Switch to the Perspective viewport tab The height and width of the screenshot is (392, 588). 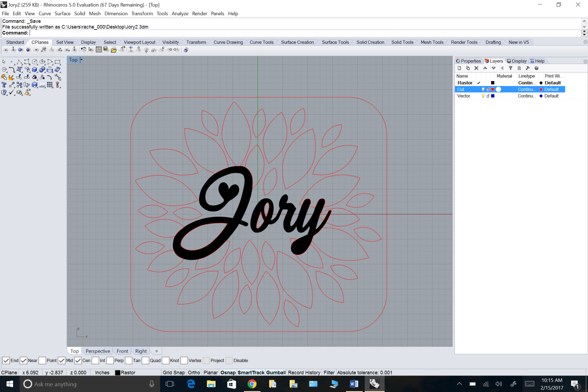(x=98, y=351)
